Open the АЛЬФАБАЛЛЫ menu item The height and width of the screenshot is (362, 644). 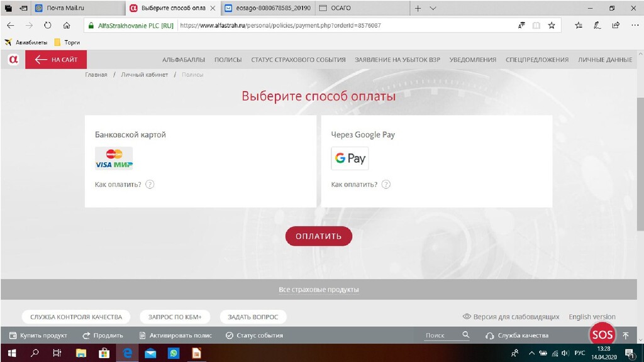tap(183, 60)
